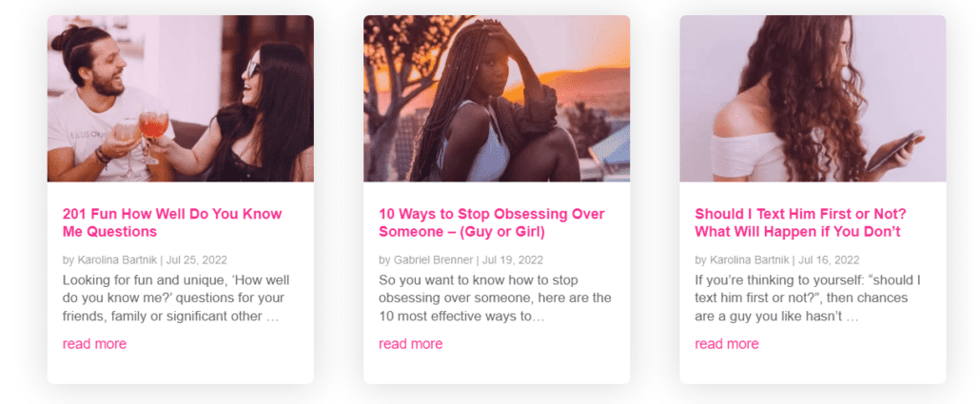
Task: Select author Gabriel Brenner
Action: (434, 260)
